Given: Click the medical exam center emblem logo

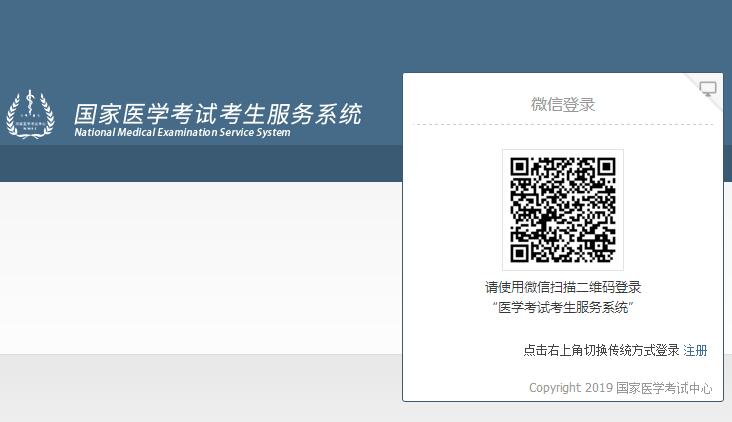Looking at the screenshot, I should [26, 116].
